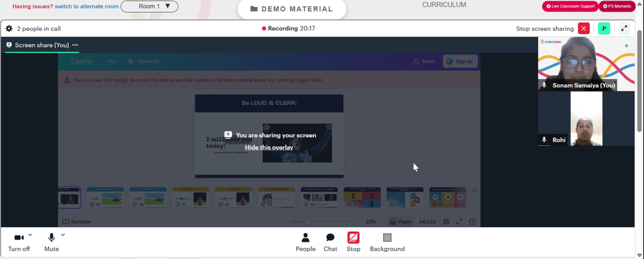Click View only indicator
Image resolution: width=644 pixels, height=259 pixels.
[143, 61]
